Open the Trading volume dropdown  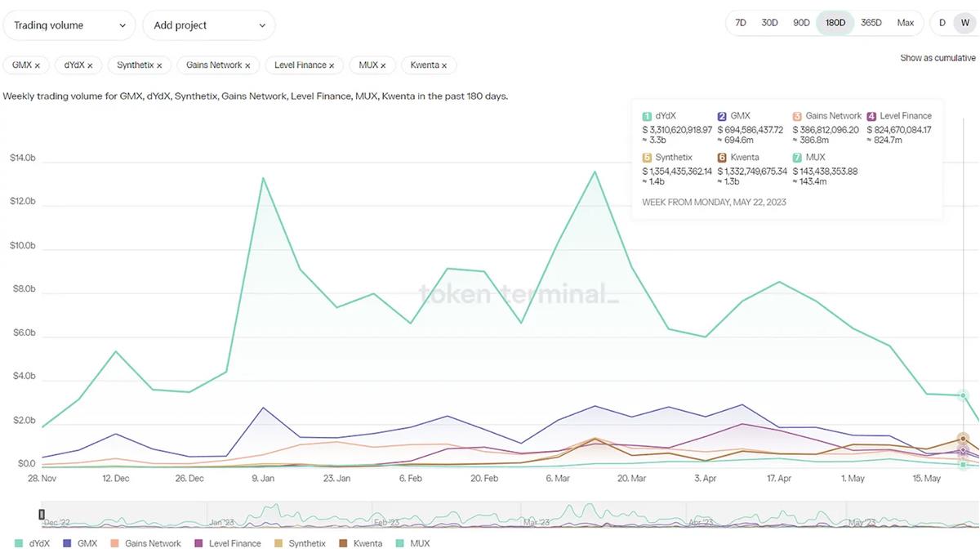pos(69,25)
